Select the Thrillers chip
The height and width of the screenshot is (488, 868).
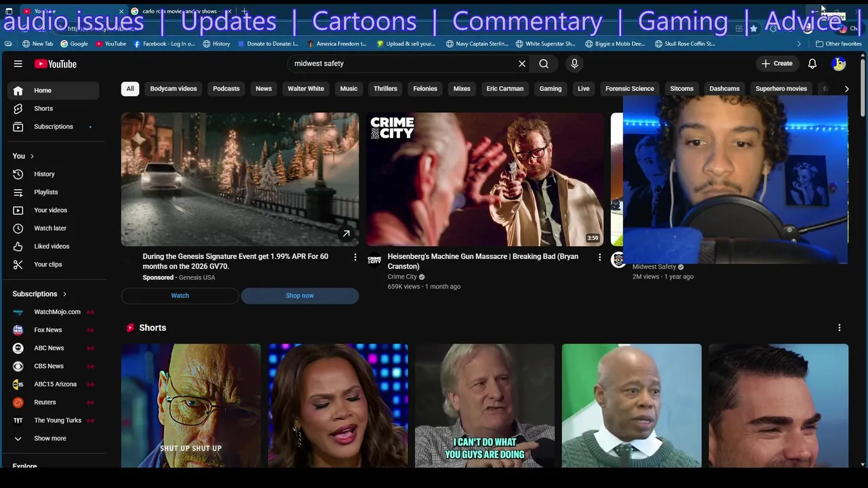(385, 89)
